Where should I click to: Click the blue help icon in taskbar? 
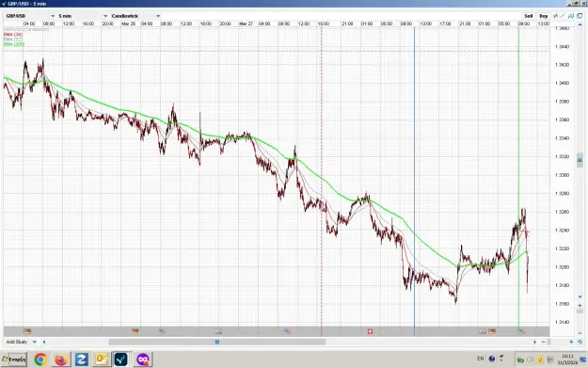pos(492,359)
